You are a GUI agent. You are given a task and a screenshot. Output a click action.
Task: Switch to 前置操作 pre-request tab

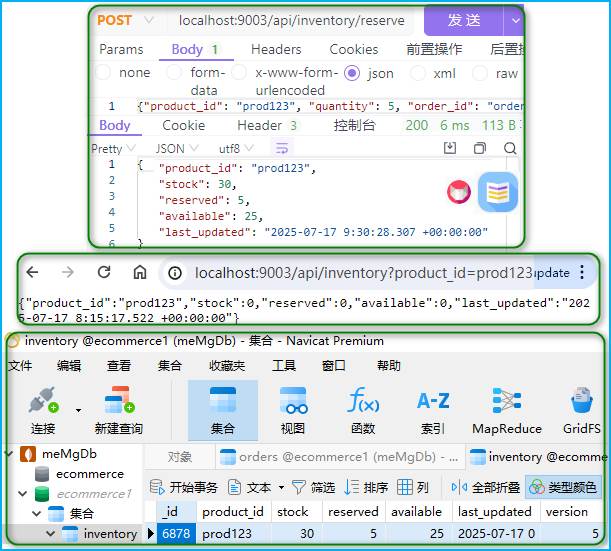434,49
